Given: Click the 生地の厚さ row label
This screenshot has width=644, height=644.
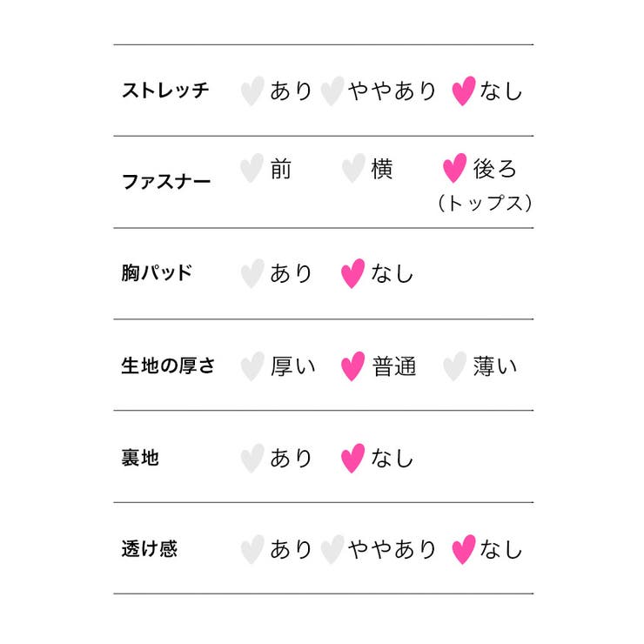Looking at the screenshot, I should tap(168, 366).
